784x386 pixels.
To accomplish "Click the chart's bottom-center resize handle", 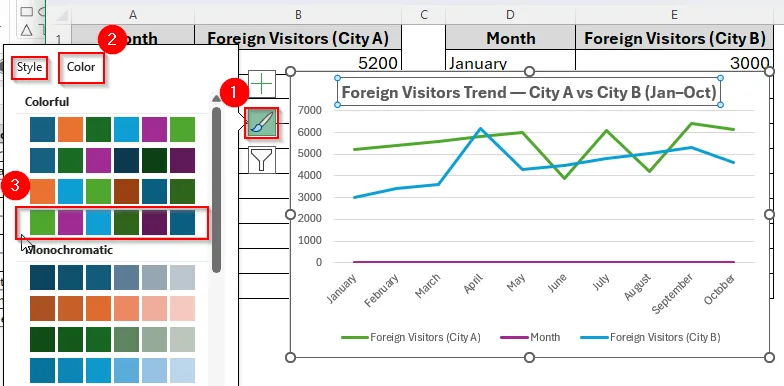I will tap(530, 357).
